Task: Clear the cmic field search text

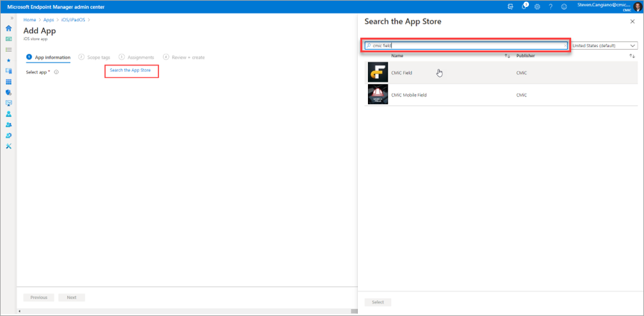Action: [x=565, y=46]
